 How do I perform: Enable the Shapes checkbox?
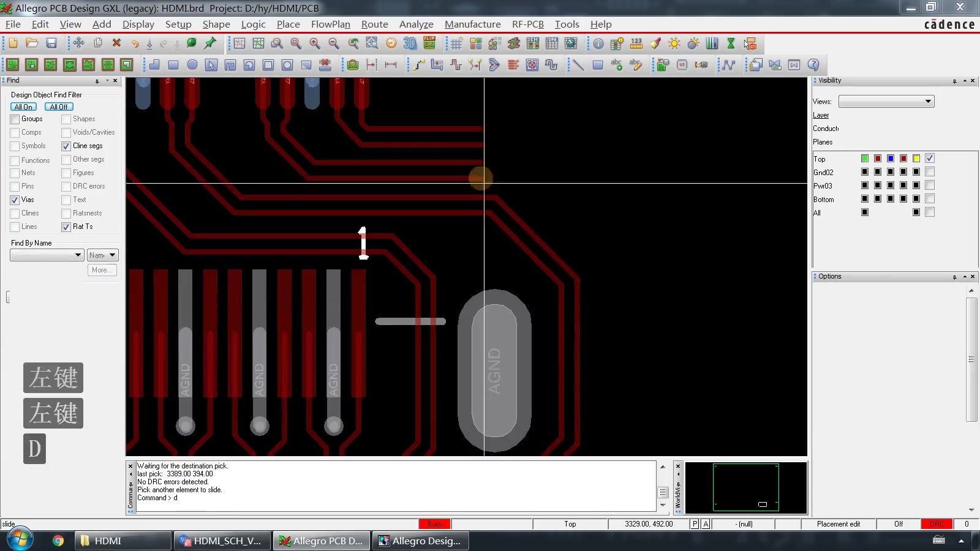point(66,119)
